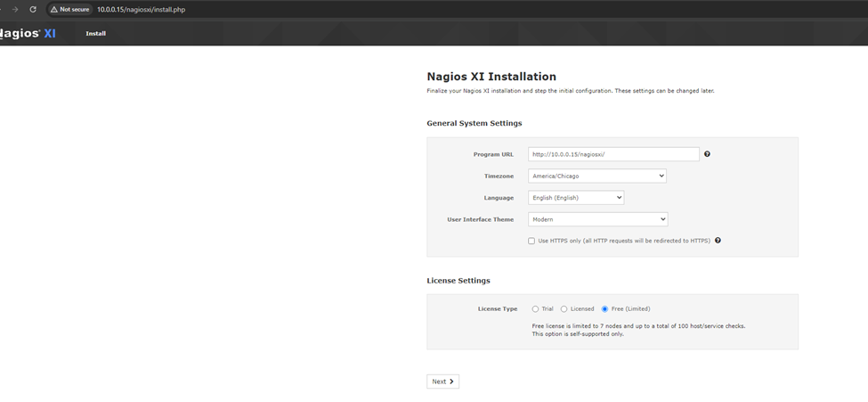The width and height of the screenshot is (868, 402).
Task: Select the Licensed license type
Action: (x=564, y=308)
